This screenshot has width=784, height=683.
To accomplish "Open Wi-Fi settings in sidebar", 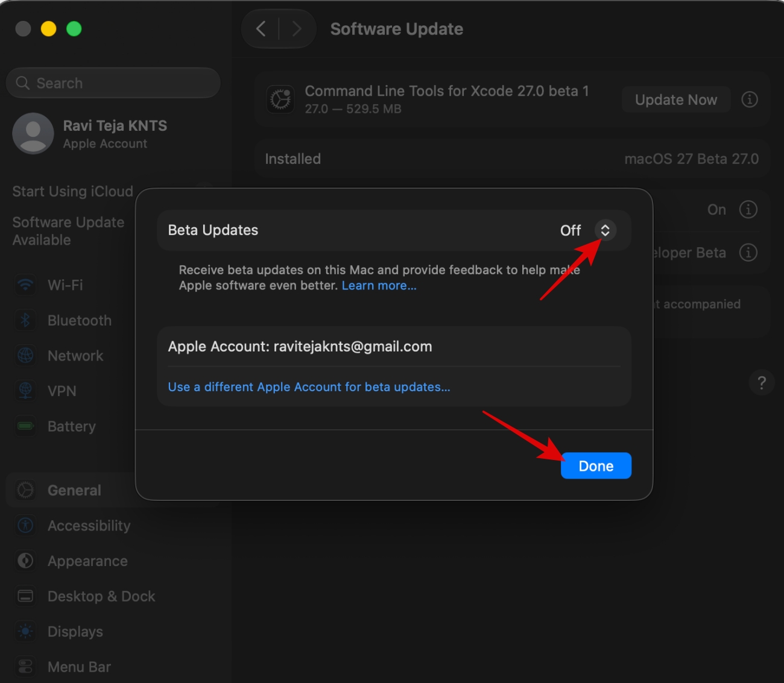I will (65, 285).
